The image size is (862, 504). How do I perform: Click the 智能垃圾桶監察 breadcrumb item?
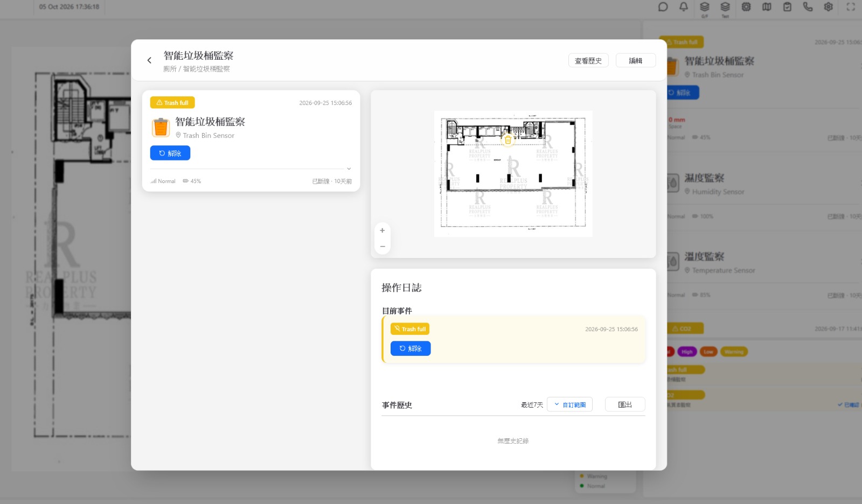206,69
